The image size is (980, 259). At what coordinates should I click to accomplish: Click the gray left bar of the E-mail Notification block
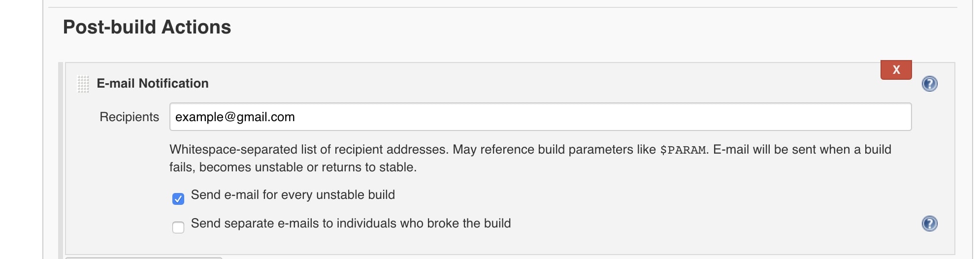pyautogui.click(x=61, y=161)
